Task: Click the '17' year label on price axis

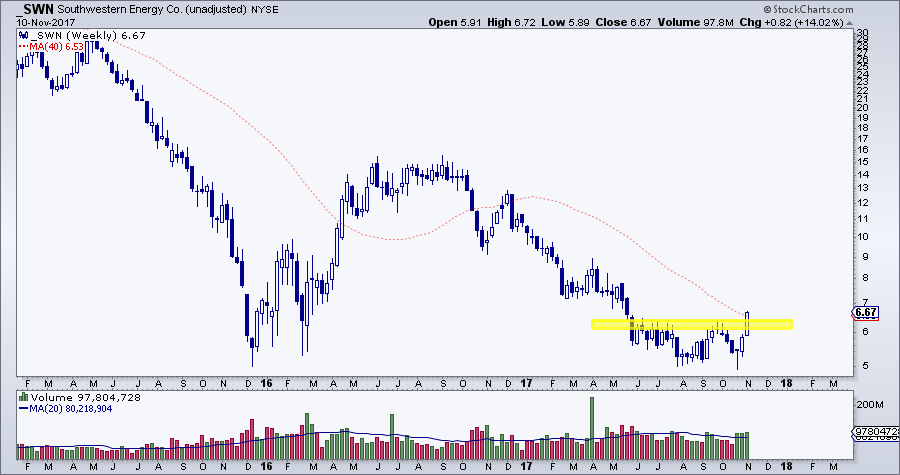Action: [x=526, y=383]
